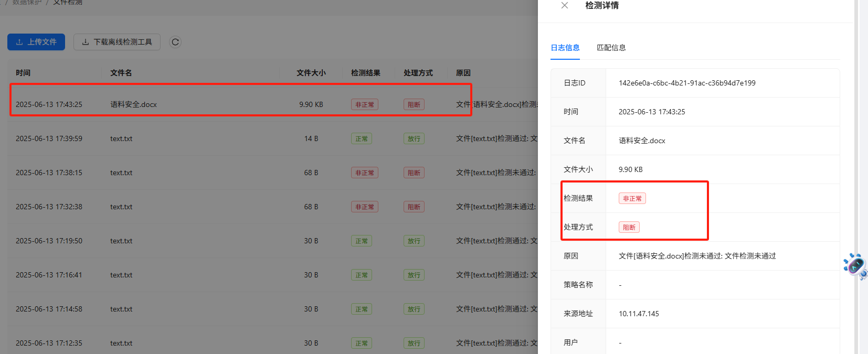The width and height of the screenshot is (868, 354).
Task: Click 阻断 tag in 17:43:25 row
Action: [414, 105]
